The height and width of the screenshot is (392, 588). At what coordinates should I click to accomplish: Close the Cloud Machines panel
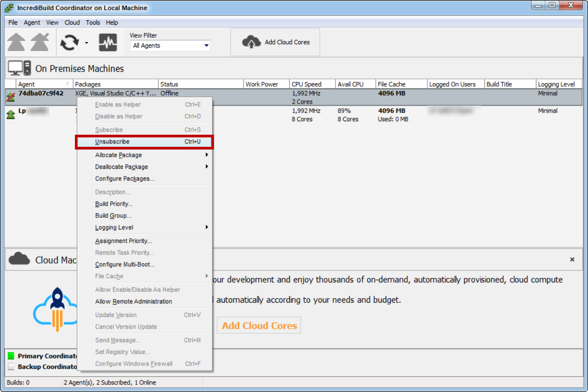[x=572, y=260]
